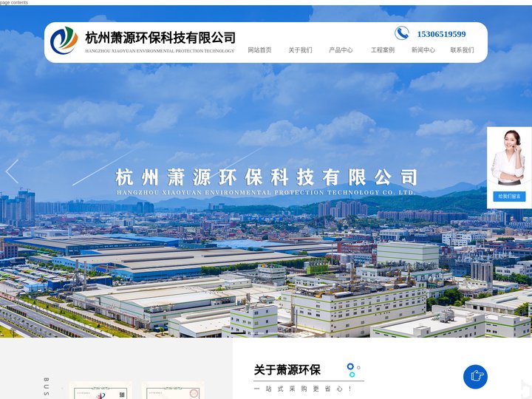Screen dimensions: 532x399
Task: Open the 工程案例 menu item
Action: (x=383, y=50)
